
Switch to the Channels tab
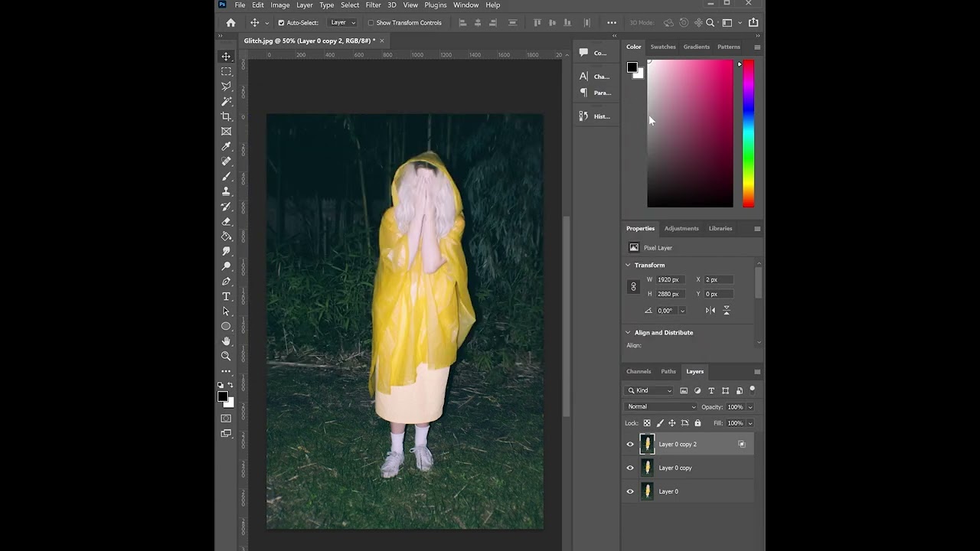coord(639,371)
